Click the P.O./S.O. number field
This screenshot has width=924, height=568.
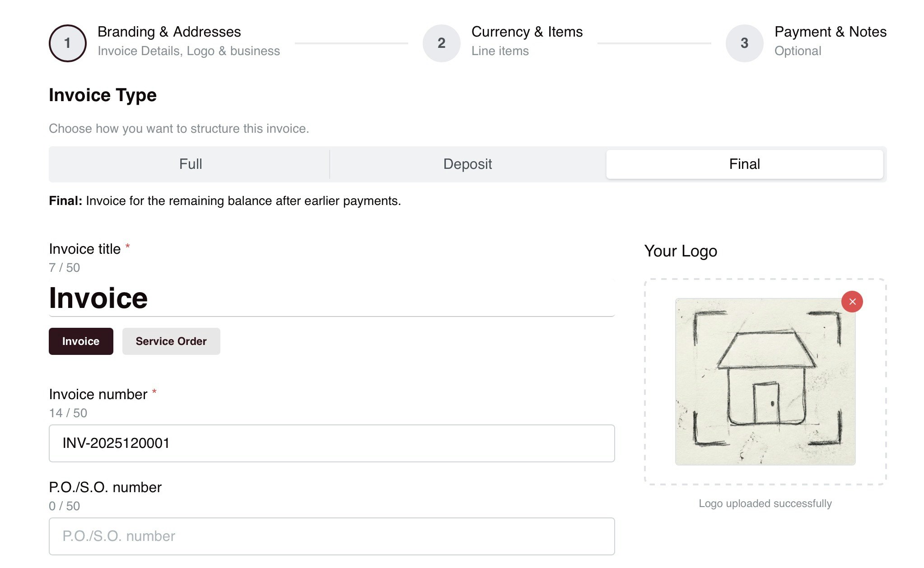coord(331,536)
